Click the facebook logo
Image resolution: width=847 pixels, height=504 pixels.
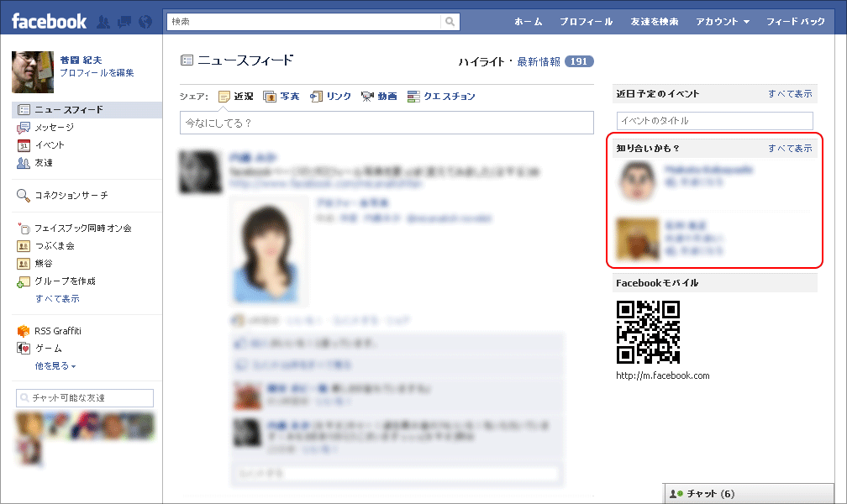pos(49,22)
